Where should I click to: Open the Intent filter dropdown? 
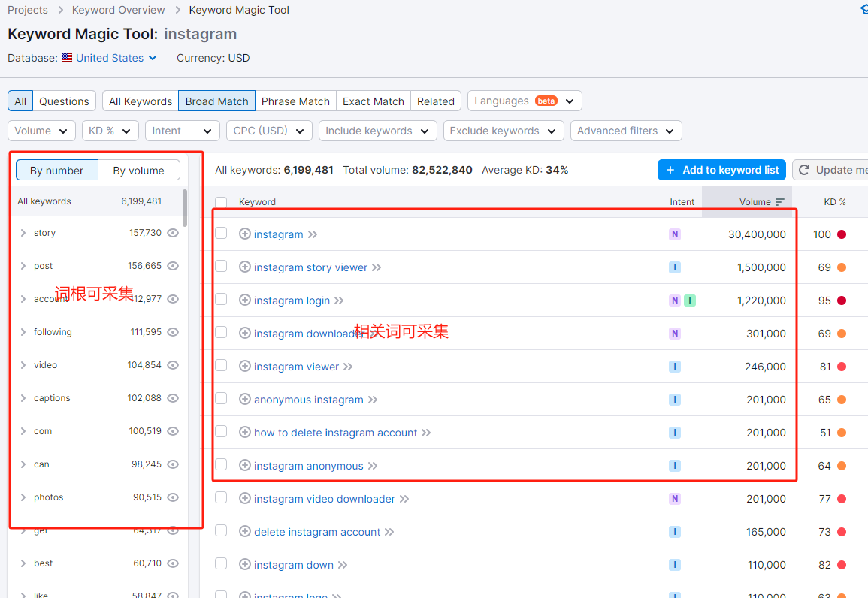(x=182, y=131)
